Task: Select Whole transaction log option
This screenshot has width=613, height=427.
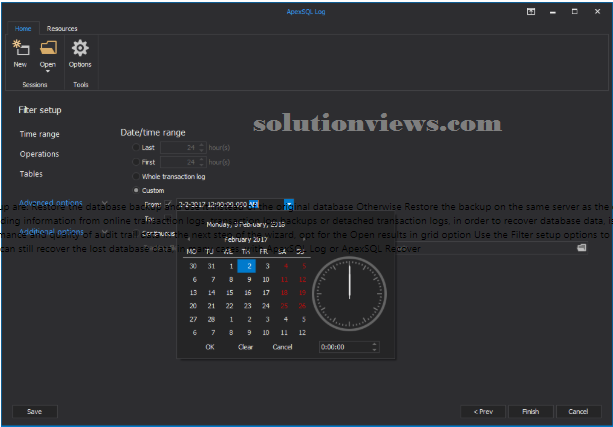Action: tap(136, 176)
